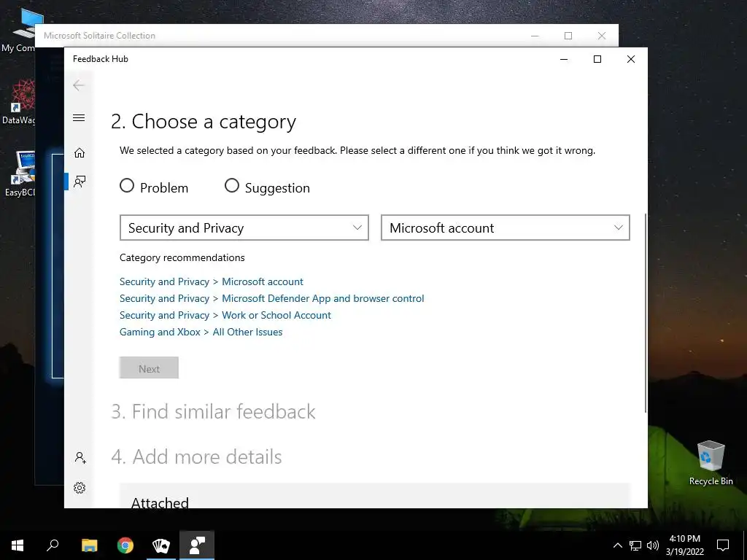The height and width of the screenshot is (560, 747).
Task: Click the Attached section label
Action: pos(160,502)
